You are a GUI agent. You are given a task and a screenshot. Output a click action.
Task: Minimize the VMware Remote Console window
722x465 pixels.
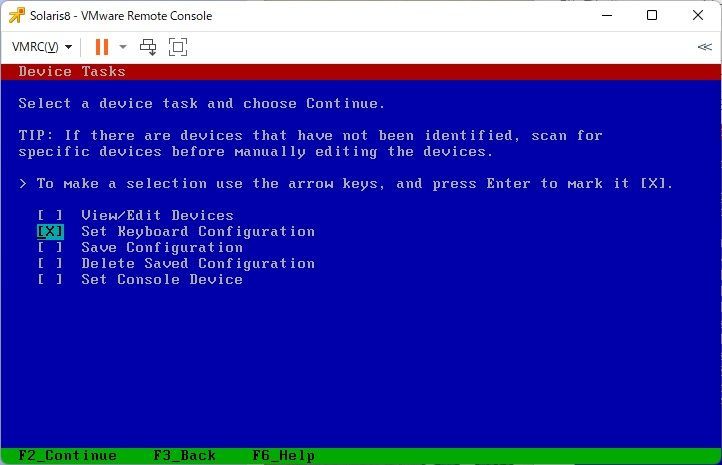pos(607,15)
